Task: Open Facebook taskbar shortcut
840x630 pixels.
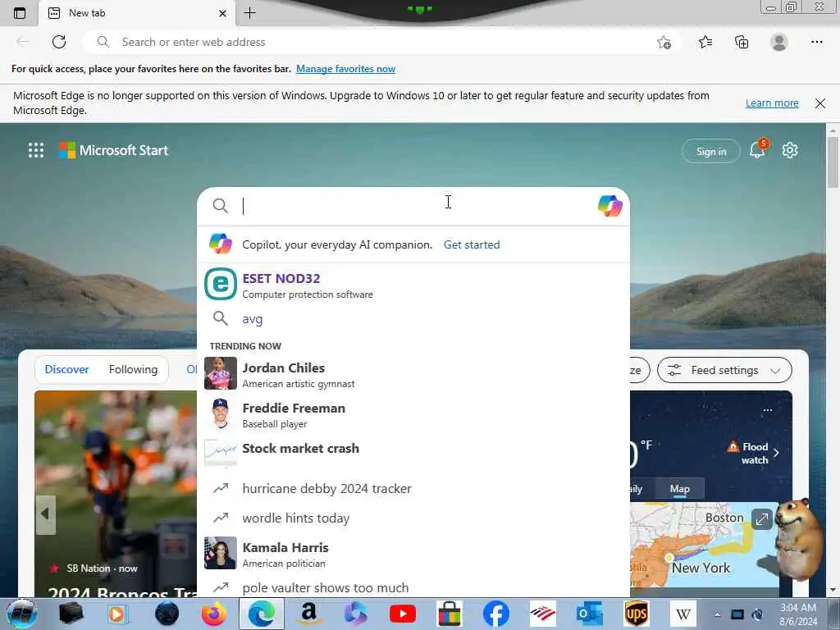Action: pos(496,614)
